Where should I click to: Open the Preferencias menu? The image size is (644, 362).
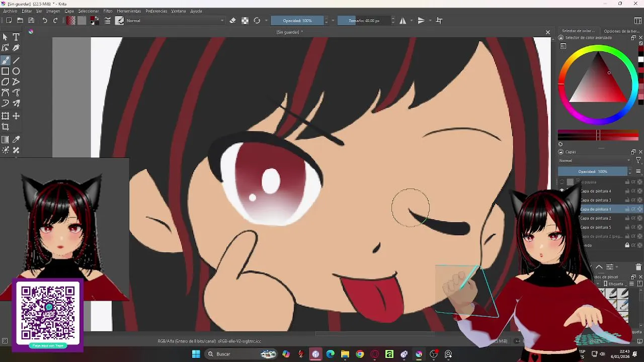(x=156, y=11)
